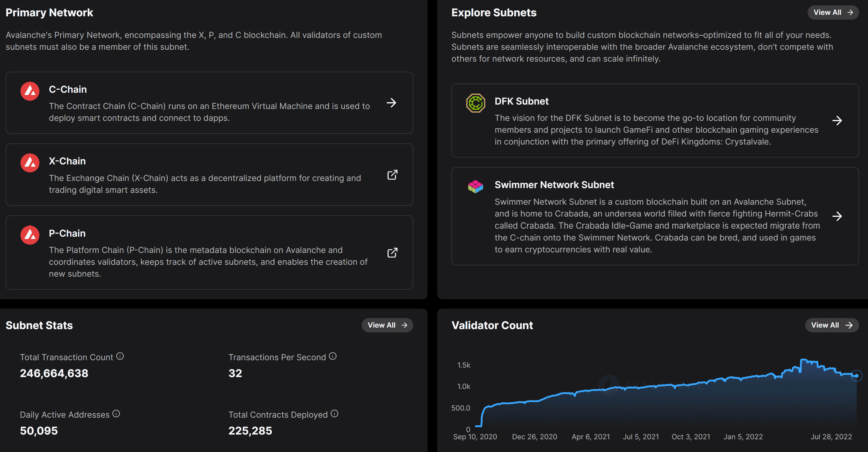Click View All in Subnet Stats

[387, 325]
